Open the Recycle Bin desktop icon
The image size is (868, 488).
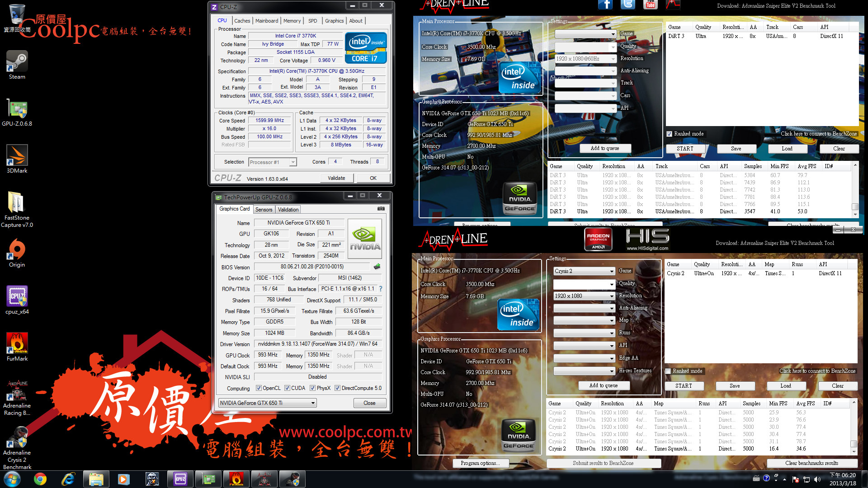point(17,18)
